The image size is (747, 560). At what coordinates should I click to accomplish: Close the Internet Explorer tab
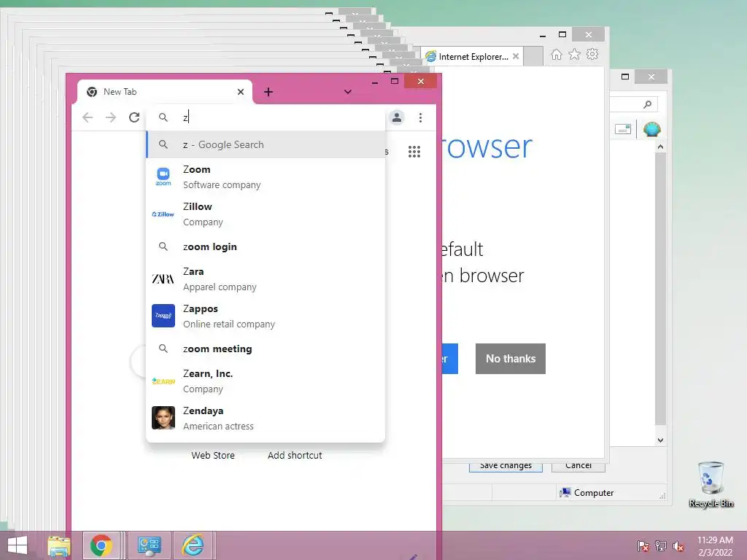point(516,56)
